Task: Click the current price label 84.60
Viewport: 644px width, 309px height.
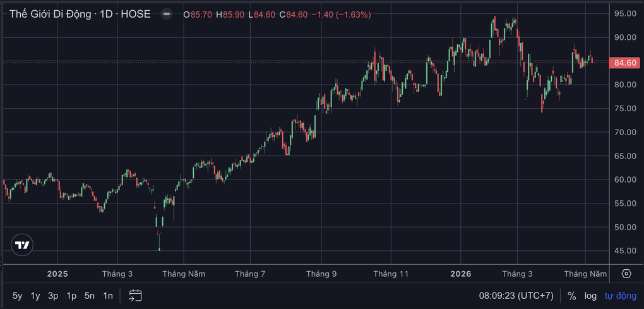Action: coord(626,63)
